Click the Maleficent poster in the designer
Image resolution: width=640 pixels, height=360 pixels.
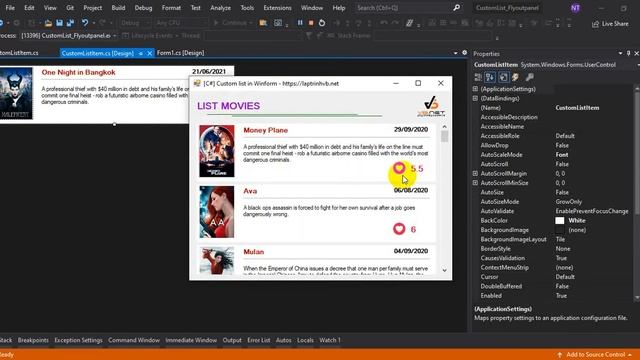16,93
